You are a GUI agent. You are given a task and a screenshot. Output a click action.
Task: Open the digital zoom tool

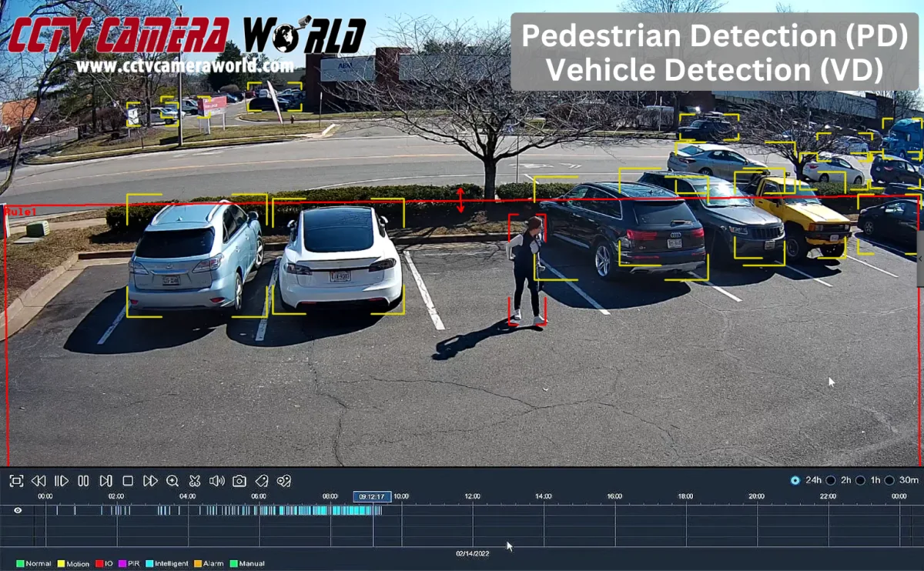point(172,480)
